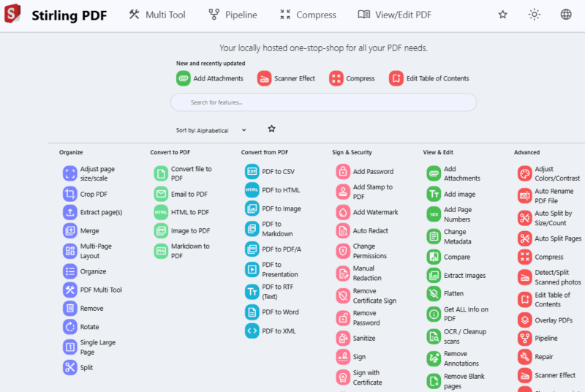
Task: Click the PDF to Image icon
Action: [x=252, y=208]
